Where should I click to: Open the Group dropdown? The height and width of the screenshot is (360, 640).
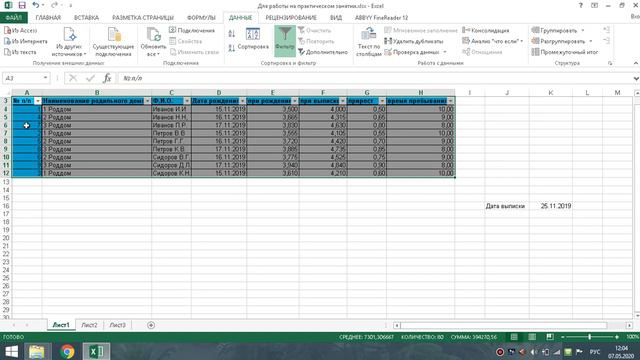(x=582, y=31)
